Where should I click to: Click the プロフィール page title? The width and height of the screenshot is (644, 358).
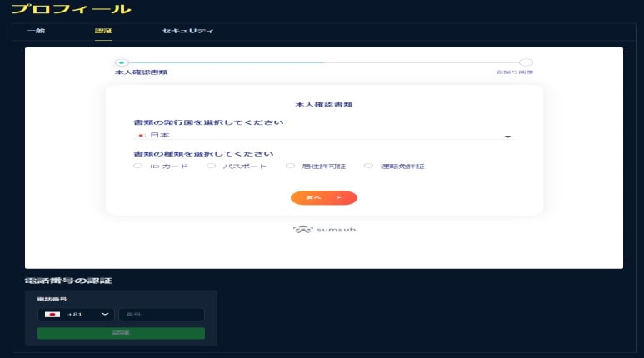[71, 9]
